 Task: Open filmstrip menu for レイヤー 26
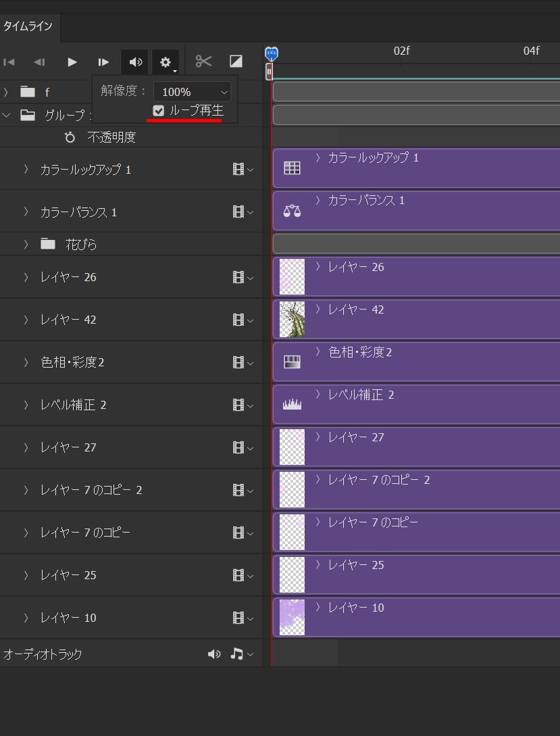(x=243, y=277)
